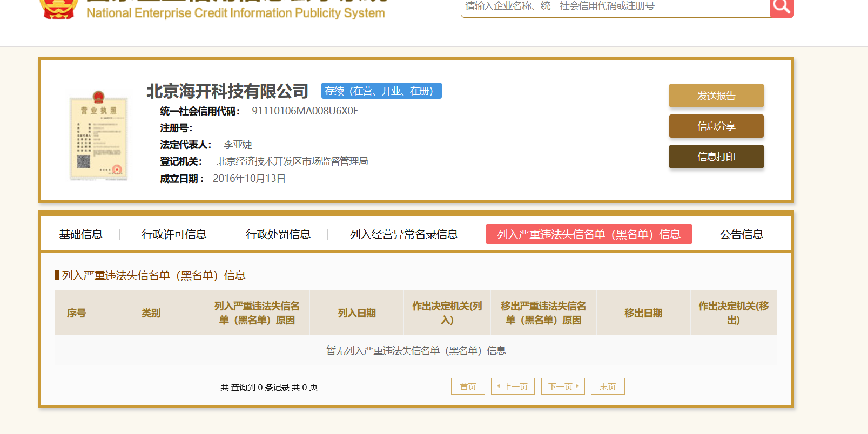Image resolution: width=868 pixels, height=434 pixels.
Task: Click the 下一页 next page button
Action: coord(563,386)
